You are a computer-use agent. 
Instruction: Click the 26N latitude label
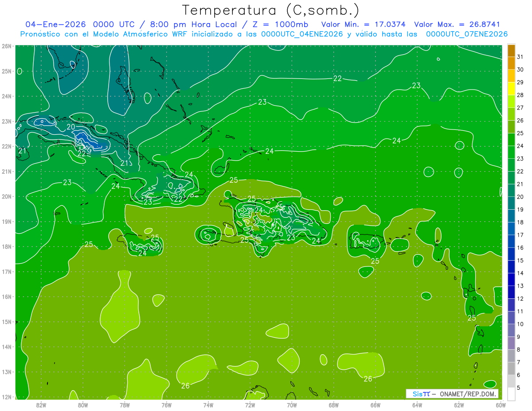6,46
